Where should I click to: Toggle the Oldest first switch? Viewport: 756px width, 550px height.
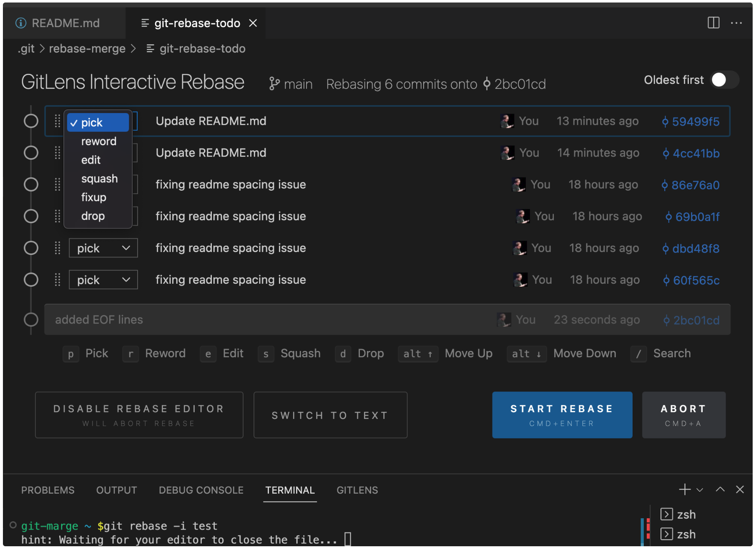click(725, 80)
